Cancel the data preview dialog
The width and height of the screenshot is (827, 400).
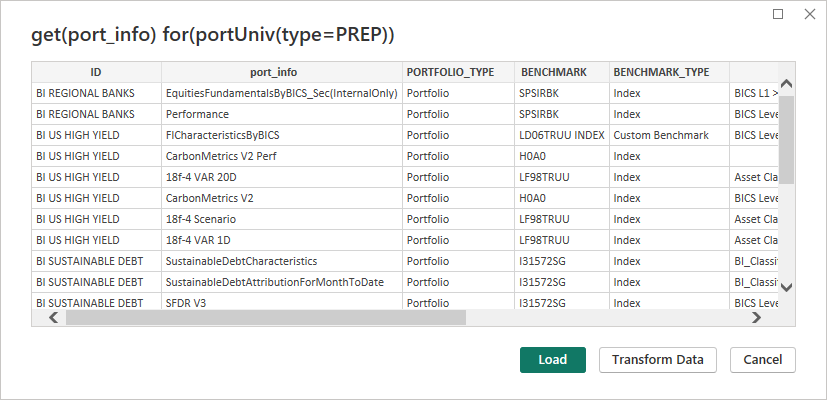point(763,360)
